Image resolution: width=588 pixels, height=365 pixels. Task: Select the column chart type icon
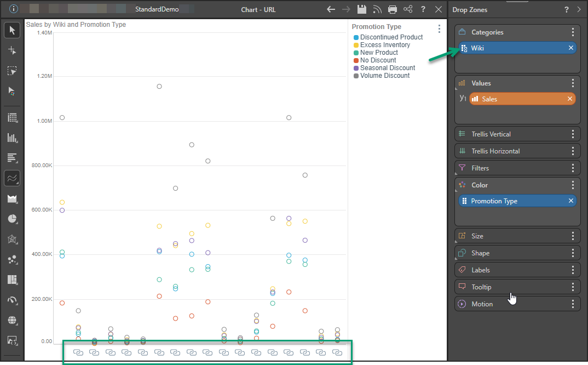click(x=12, y=138)
